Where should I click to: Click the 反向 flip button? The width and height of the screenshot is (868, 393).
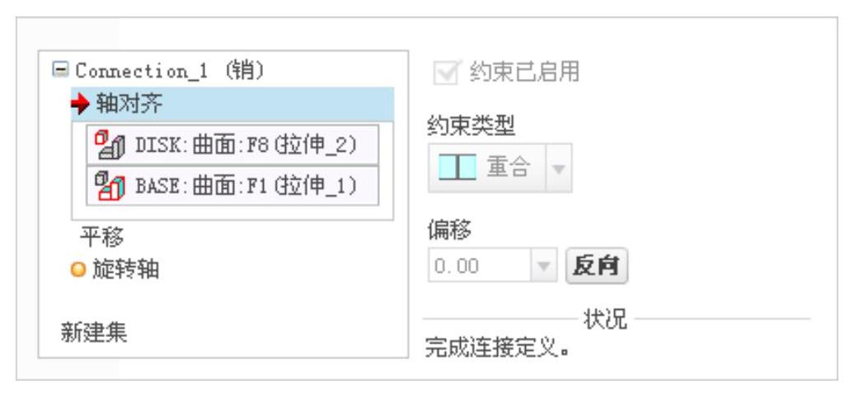[x=596, y=266]
